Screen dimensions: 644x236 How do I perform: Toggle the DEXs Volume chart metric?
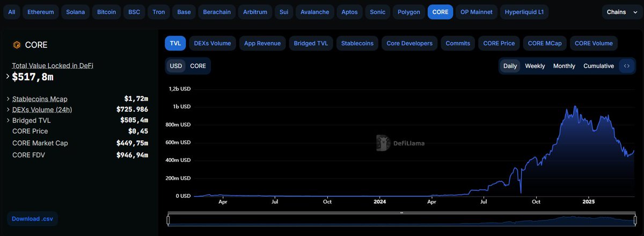[x=213, y=44]
